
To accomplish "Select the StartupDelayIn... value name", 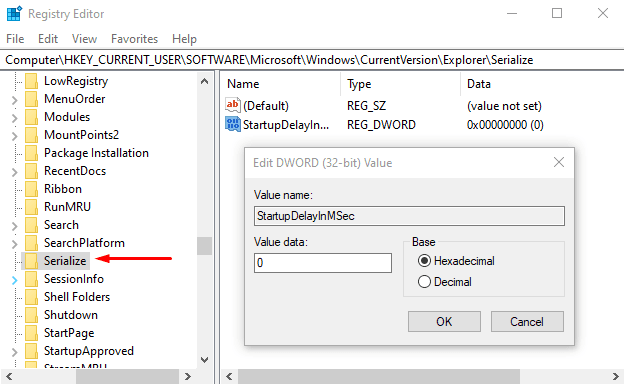I will click(286, 125).
